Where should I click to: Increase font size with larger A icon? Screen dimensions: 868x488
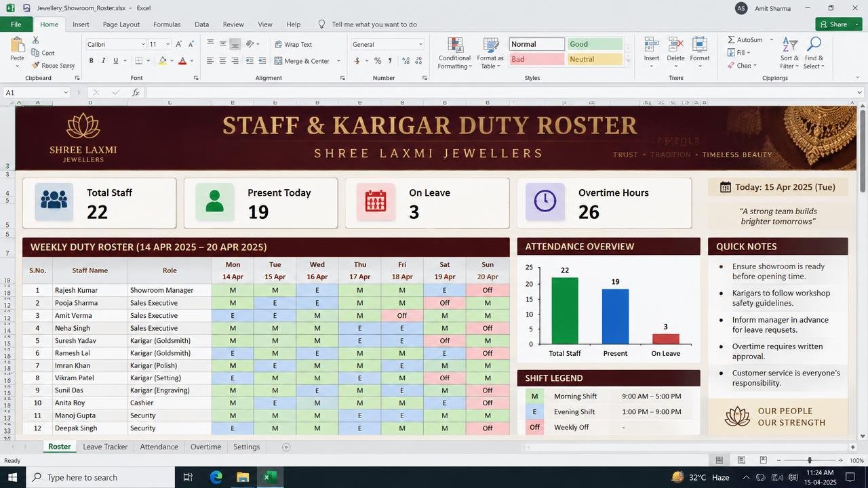pos(179,44)
